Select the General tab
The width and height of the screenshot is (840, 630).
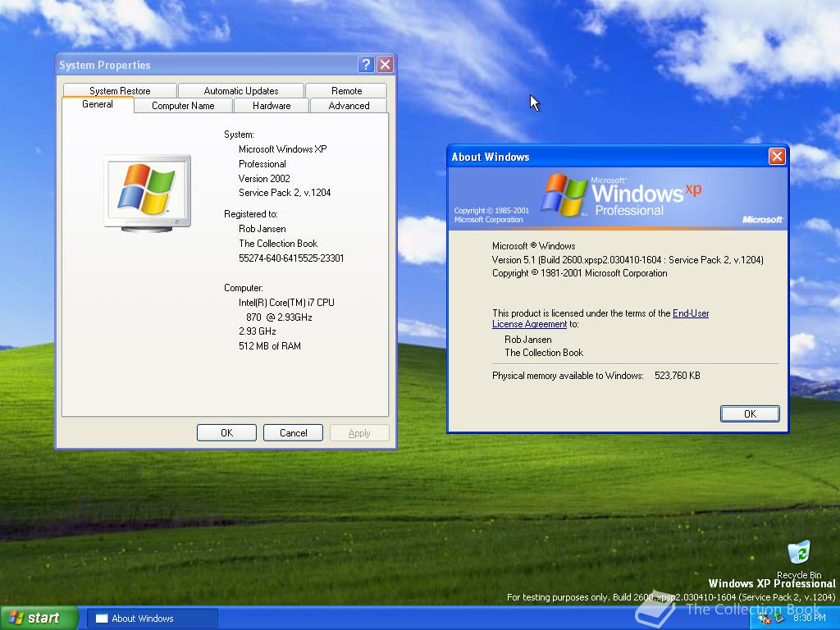pyautogui.click(x=98, y=104)
